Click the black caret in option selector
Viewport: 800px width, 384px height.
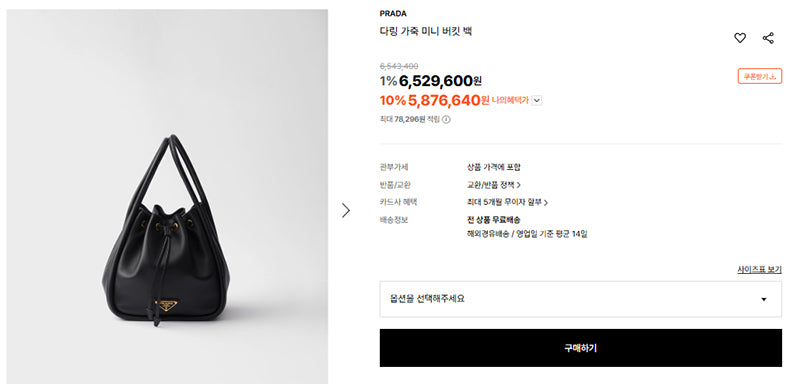(x=764, y=299)
